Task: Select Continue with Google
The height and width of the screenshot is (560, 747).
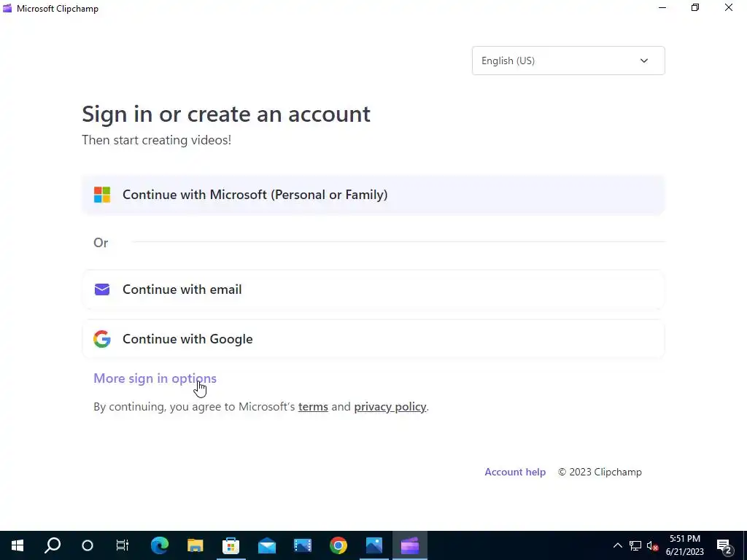Action: [373, 339]
